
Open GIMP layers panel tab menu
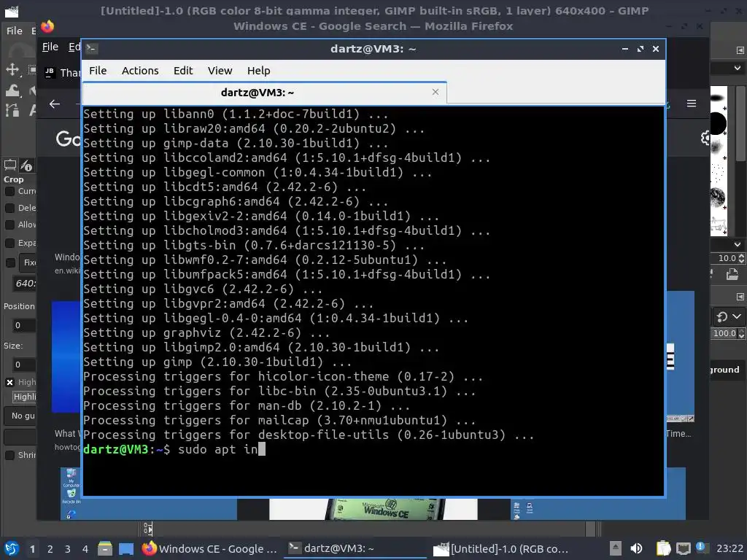740,297
